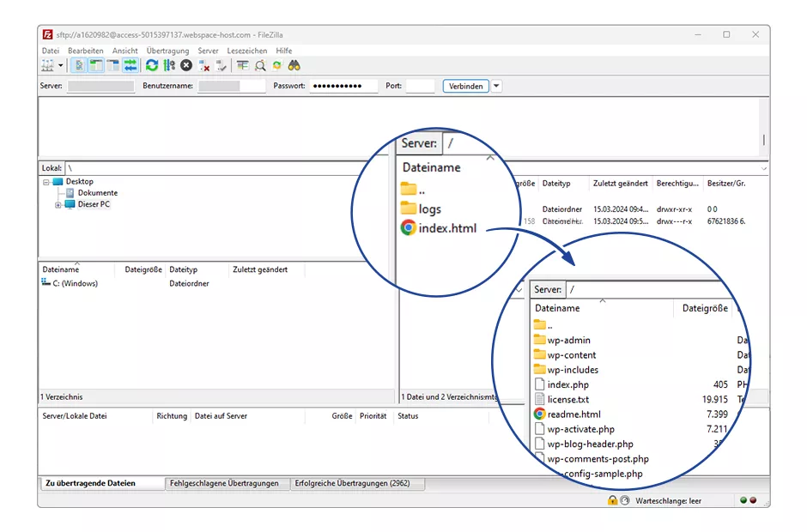Open the Lesezeichen menu

point(247,51)
